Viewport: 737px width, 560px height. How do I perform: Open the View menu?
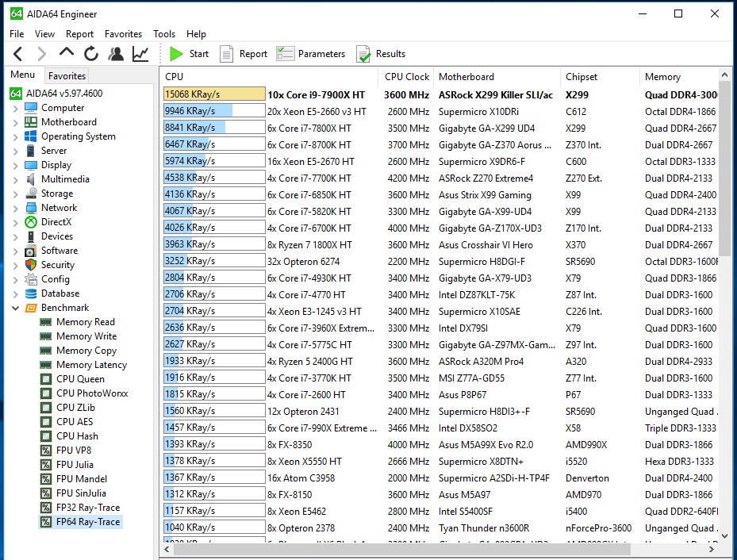click(44, 34)
